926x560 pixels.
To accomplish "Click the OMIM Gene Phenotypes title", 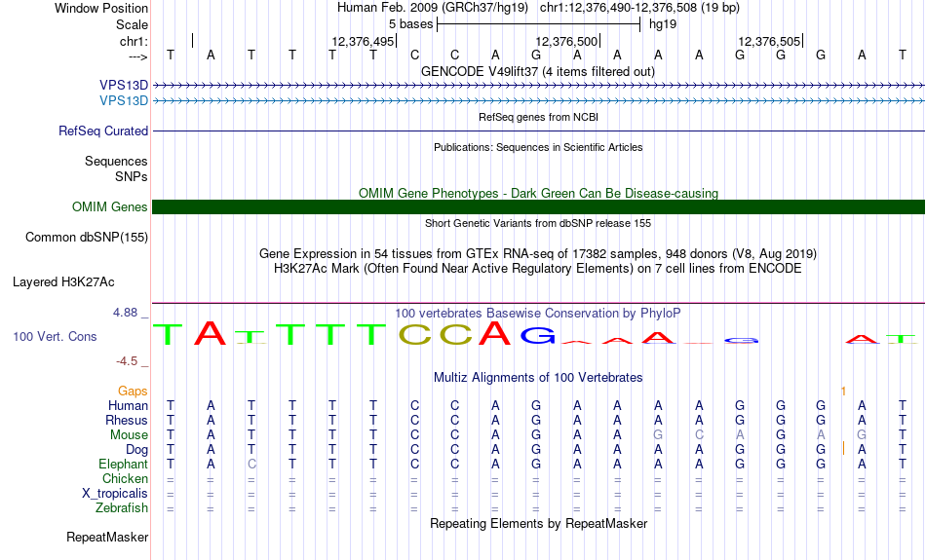I will pyautogui.click(x=538, y=194).
